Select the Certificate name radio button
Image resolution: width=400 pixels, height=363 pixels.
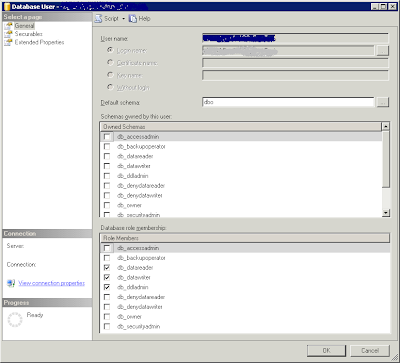click(x=110, y=63)
